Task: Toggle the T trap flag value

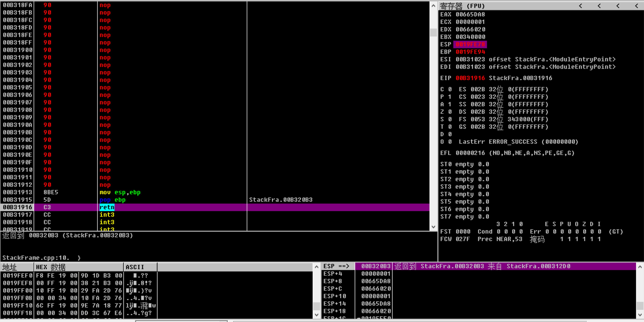Action: coord(450,127)
